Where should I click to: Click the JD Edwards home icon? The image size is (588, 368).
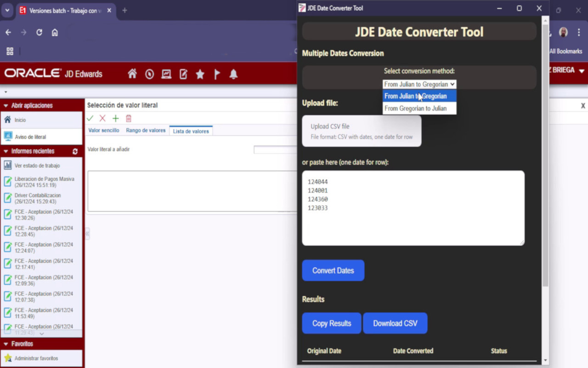point(132,74)
